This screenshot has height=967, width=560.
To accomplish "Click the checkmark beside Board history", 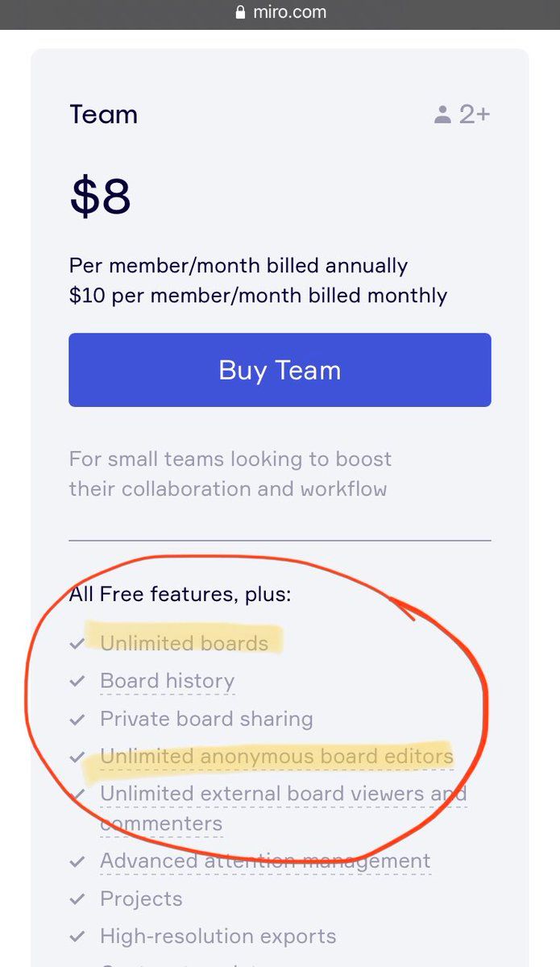I will tap(77, 681).
